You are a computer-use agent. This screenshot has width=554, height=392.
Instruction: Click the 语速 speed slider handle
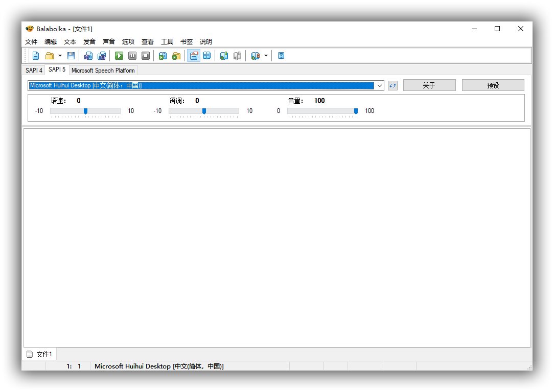pyautogui.click(x=85, y=111)
